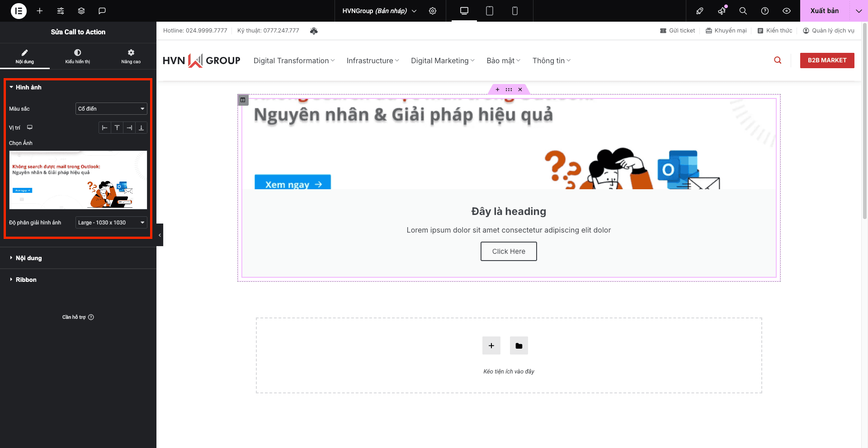Image resolution: width=868 pixels, height=448 pixels.
Task: Open the 'Large - 1030 x 1030' resolution dropdown
Action: point(111,222)
